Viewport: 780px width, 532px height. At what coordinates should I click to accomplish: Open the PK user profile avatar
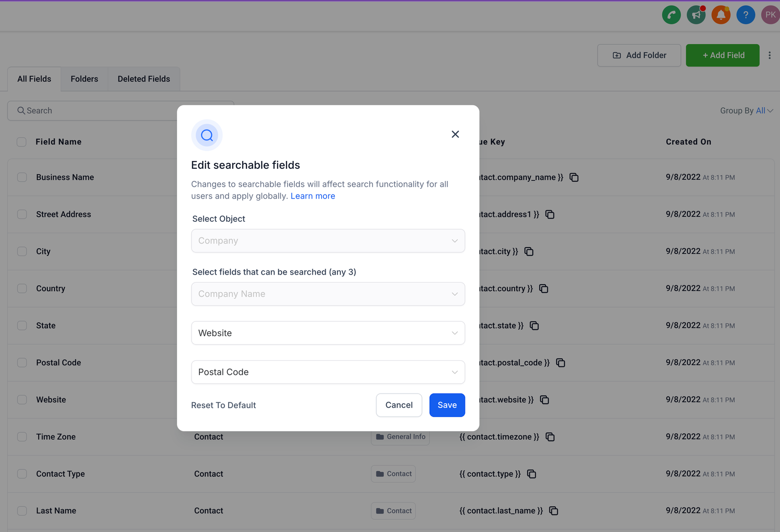click(x=770, y=15)
